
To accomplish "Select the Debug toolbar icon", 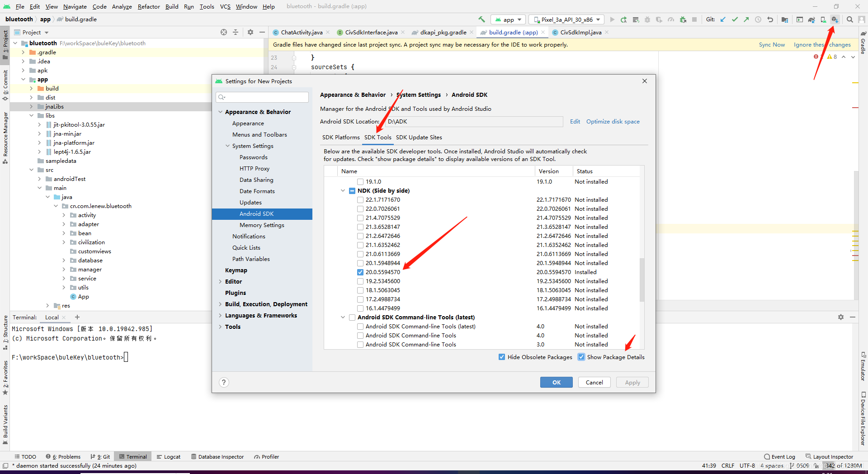I will coord(647,19).
